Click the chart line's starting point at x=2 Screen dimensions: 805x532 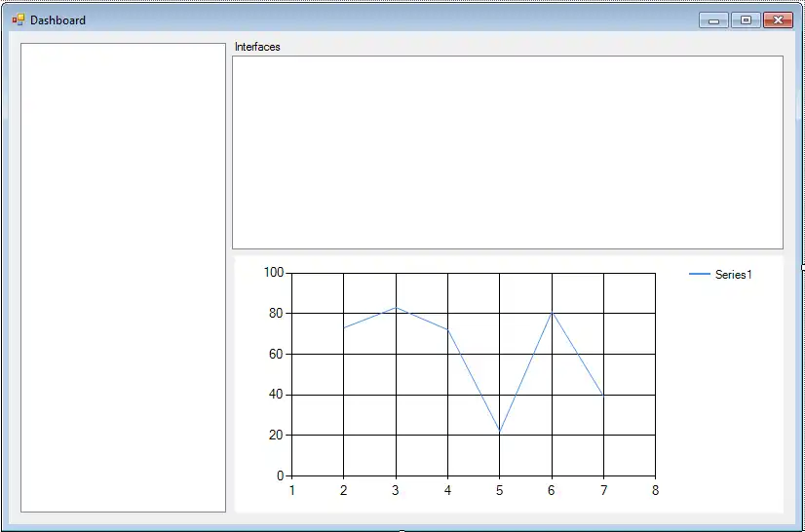[343, 327]
